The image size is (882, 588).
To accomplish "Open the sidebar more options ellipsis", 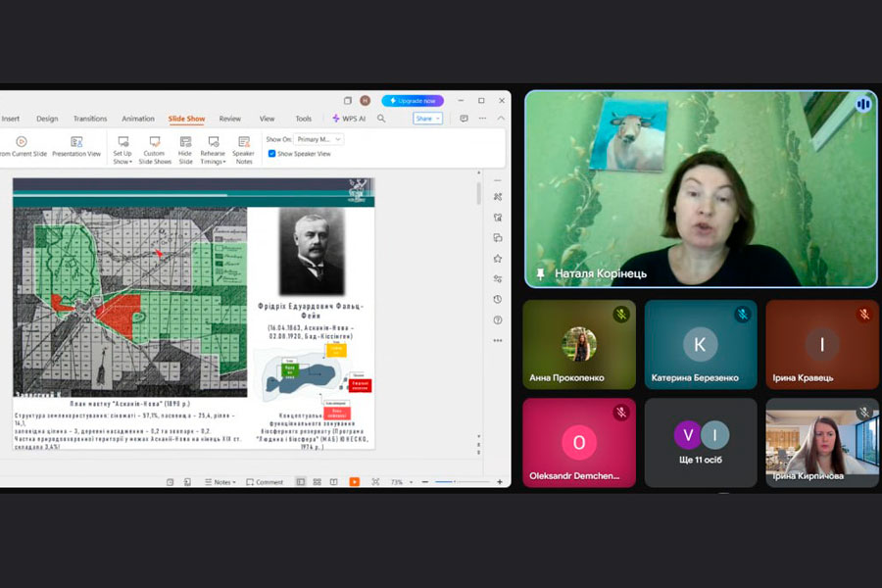I will pyautogui.click(x=498, y=340).
